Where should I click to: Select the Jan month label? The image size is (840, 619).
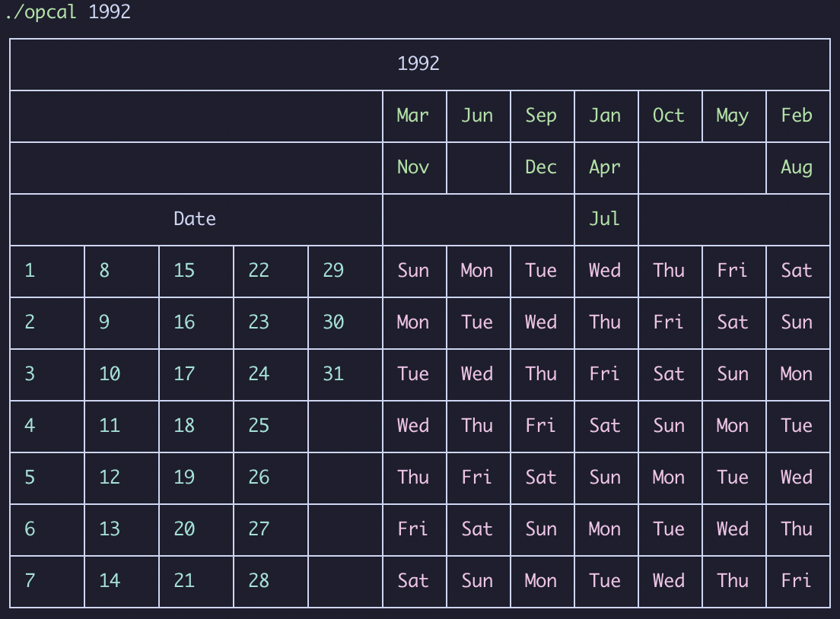[x=605, y=116]
